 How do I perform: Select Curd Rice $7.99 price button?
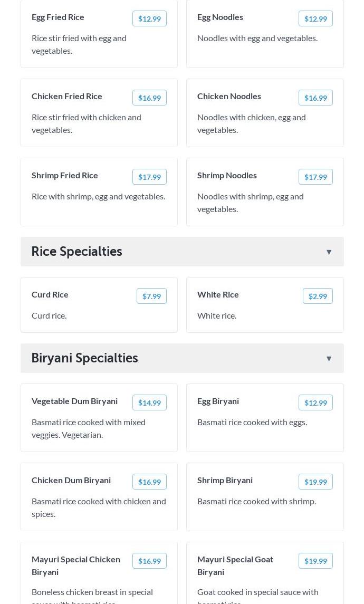151,296
